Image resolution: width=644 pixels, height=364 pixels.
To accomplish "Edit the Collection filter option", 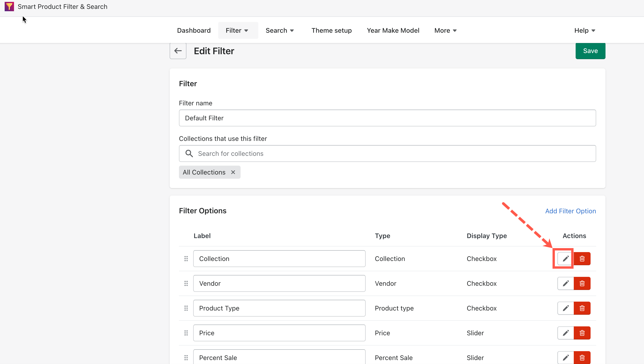I will [565, 258].
